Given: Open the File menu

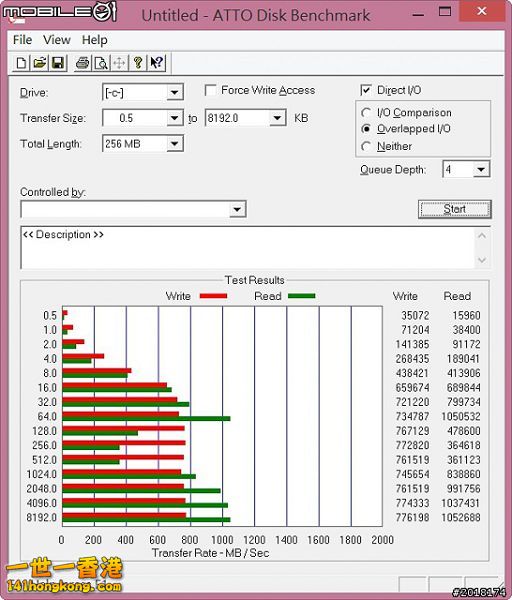Looking at the screenshot, I should (x=22, y=40).
